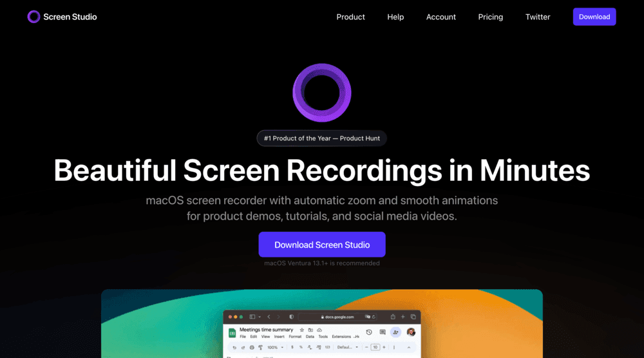Open version history clock icon

click(x=369, y=332)
